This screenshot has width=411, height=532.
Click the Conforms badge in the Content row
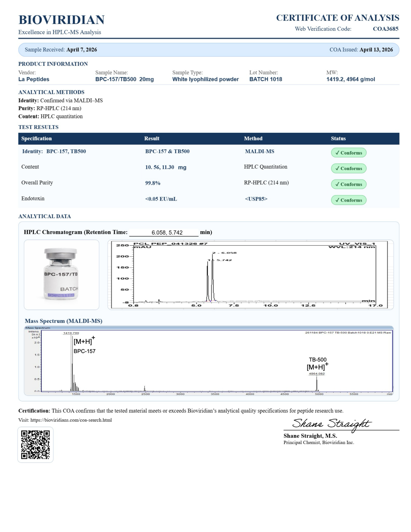point(349,168)
